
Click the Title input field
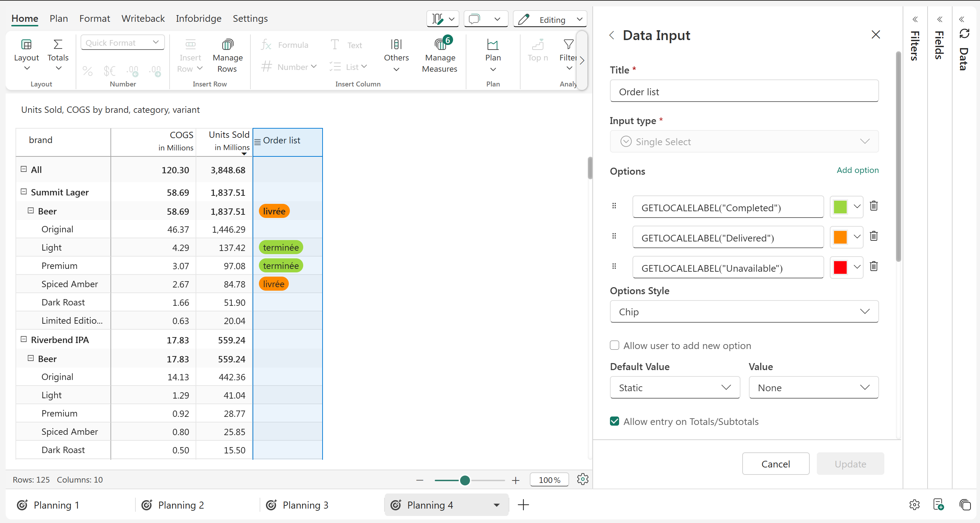point(744,92)
